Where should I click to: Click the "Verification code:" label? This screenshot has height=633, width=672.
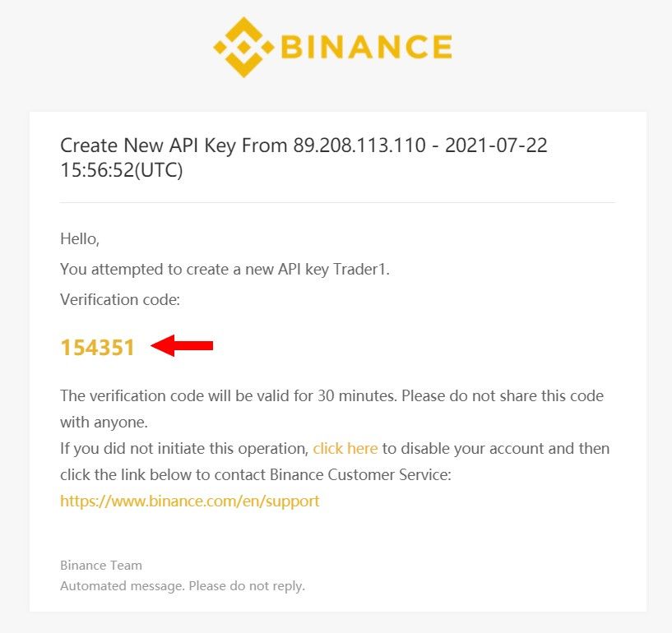(x=120, y=300)
